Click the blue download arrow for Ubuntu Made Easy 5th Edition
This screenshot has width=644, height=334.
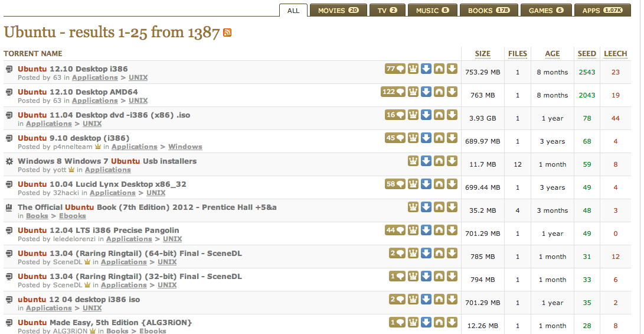coord(426,322)
